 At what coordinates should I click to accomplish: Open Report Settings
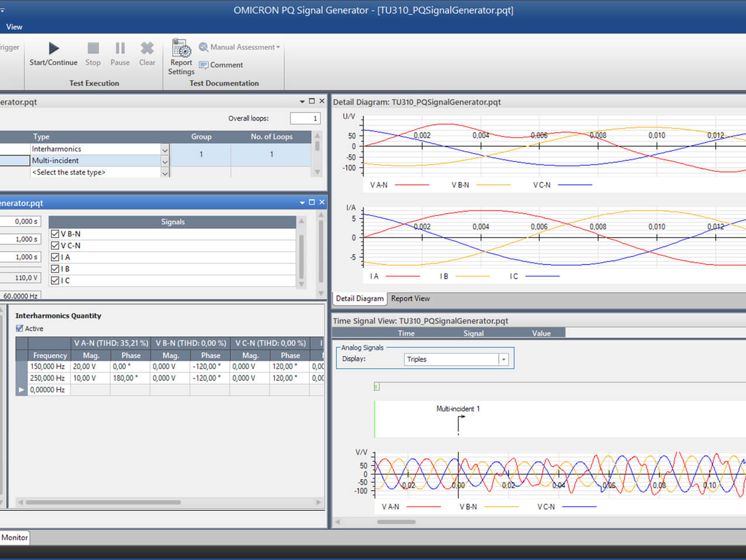pos(181,53)
